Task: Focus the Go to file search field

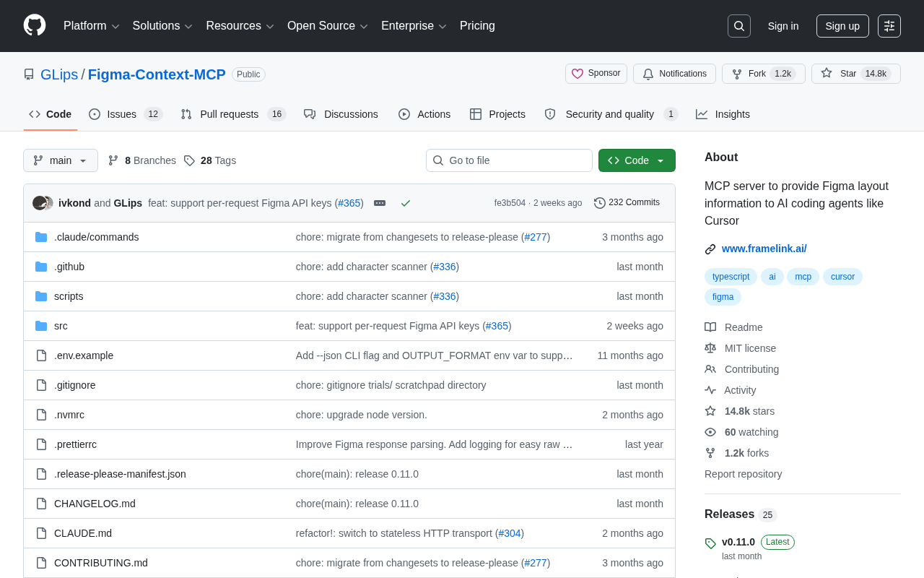Action: (x=509, y=160)
